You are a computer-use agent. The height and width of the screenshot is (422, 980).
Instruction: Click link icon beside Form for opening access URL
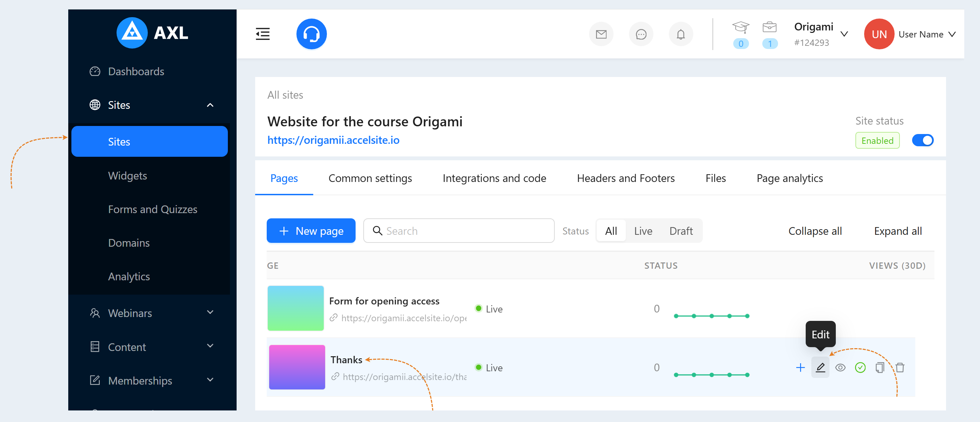point(334,317)
